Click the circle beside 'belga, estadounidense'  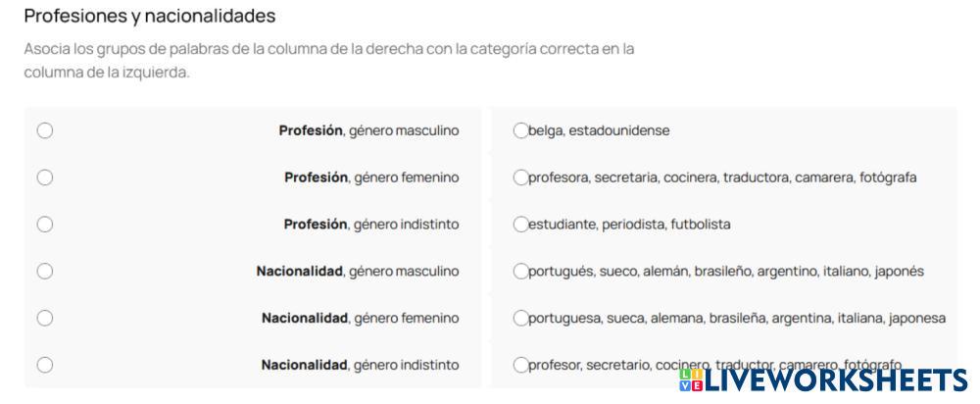click(x=520, y=130)
